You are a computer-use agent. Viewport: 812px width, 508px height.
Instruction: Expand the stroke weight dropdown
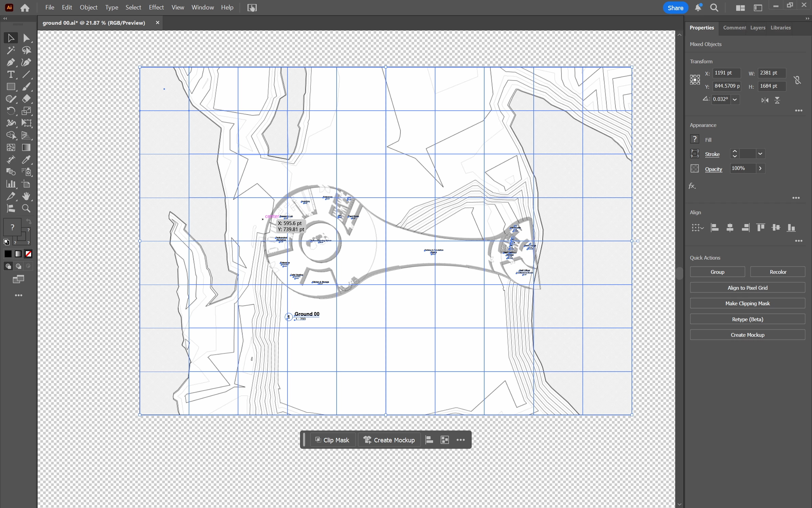pyautogui.click(x=760, y=154)
